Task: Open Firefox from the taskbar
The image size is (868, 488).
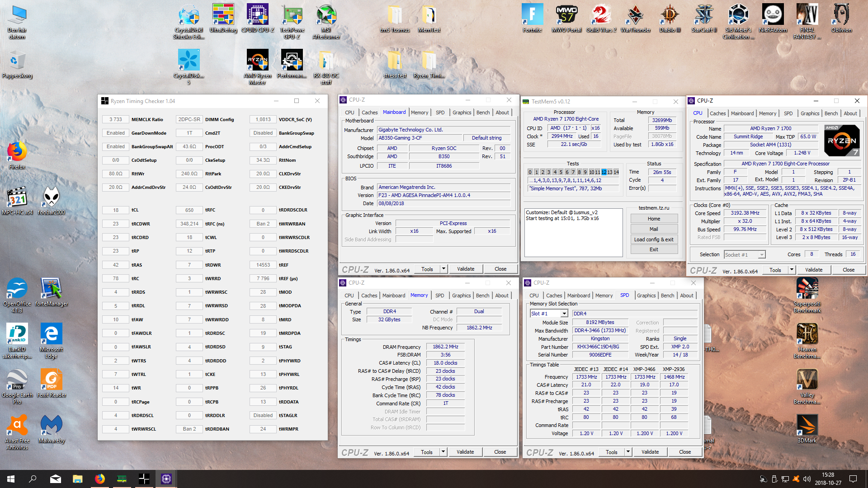Action: (x=100, y=479)
